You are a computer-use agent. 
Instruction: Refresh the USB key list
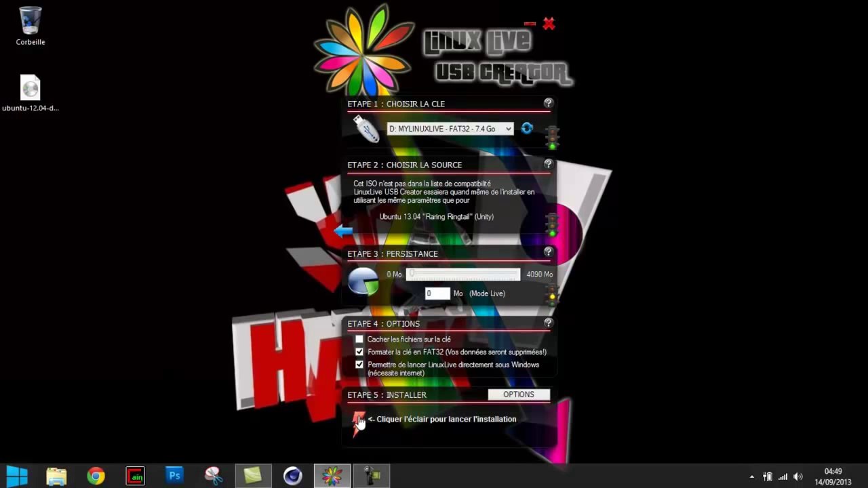[x=527, y=128]
